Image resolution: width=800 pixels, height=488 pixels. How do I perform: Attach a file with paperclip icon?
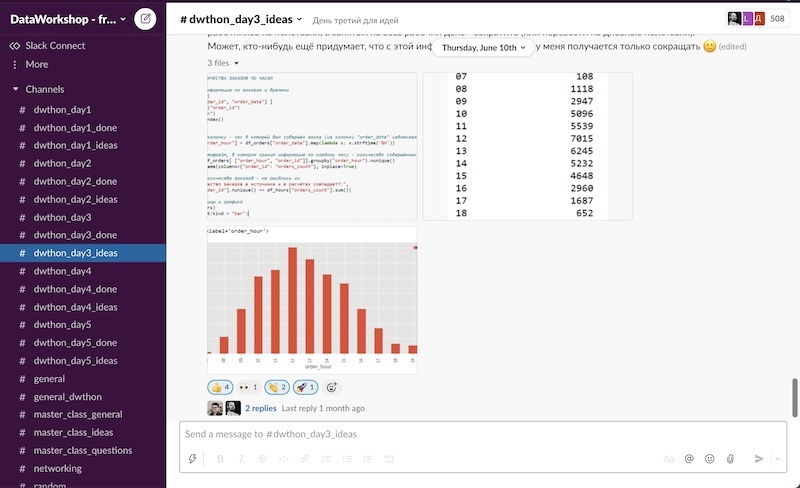730,459
